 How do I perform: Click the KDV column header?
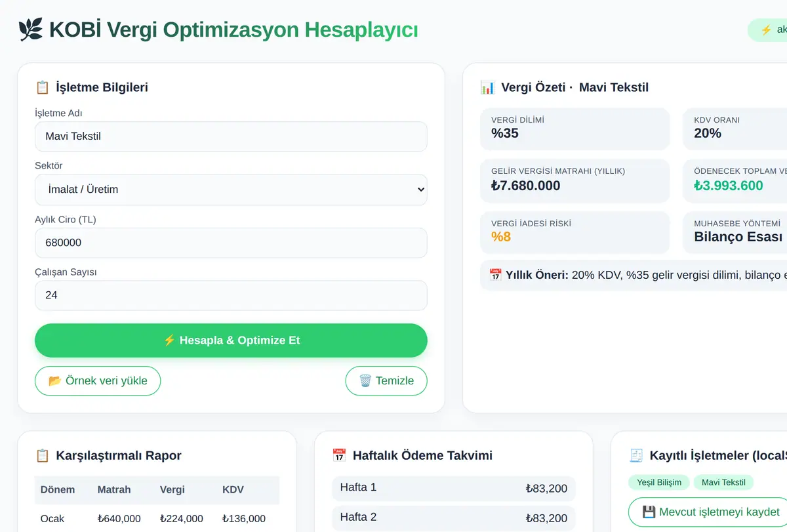[233, 489]
